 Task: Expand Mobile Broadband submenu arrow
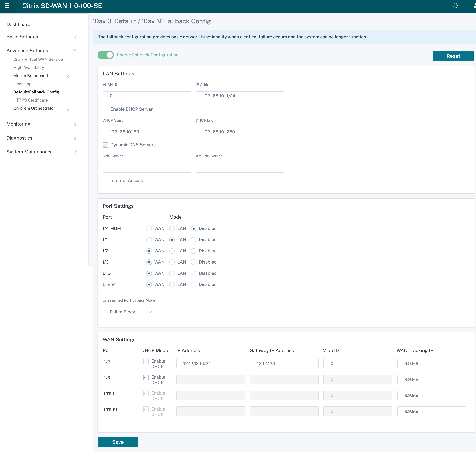[68, 76]
